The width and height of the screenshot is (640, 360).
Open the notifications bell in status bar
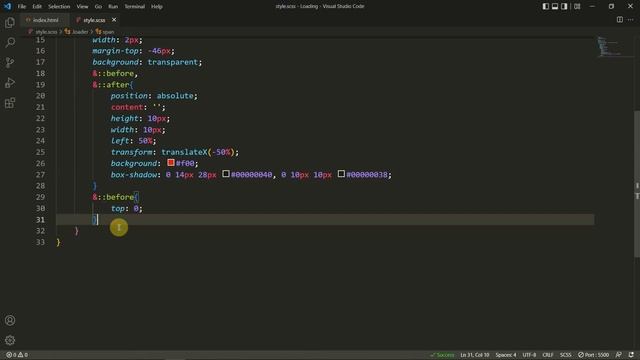coord(631,355)
